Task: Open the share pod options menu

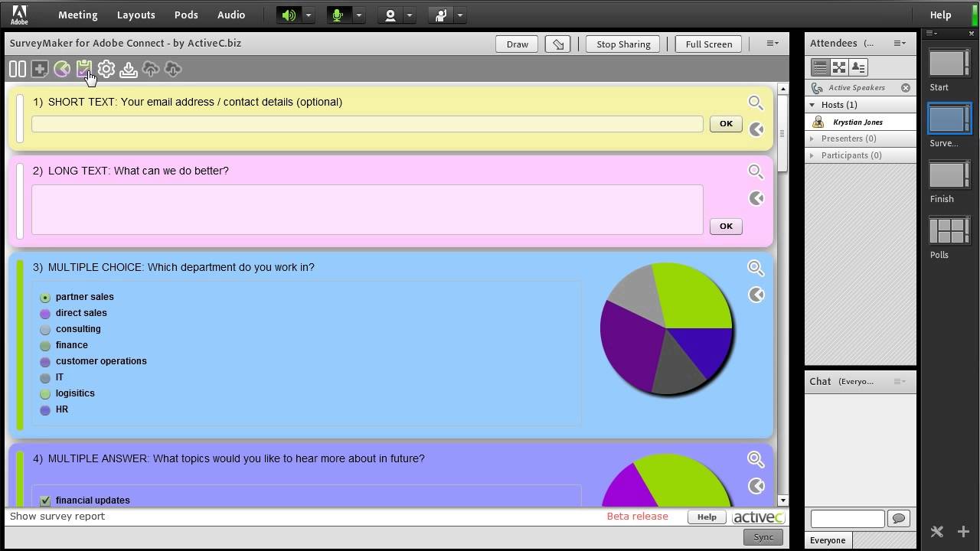Action: click(773, 44)
